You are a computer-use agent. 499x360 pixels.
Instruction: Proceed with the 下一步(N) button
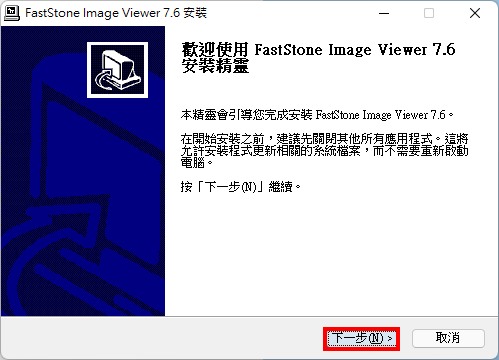(x=361, y=338)
